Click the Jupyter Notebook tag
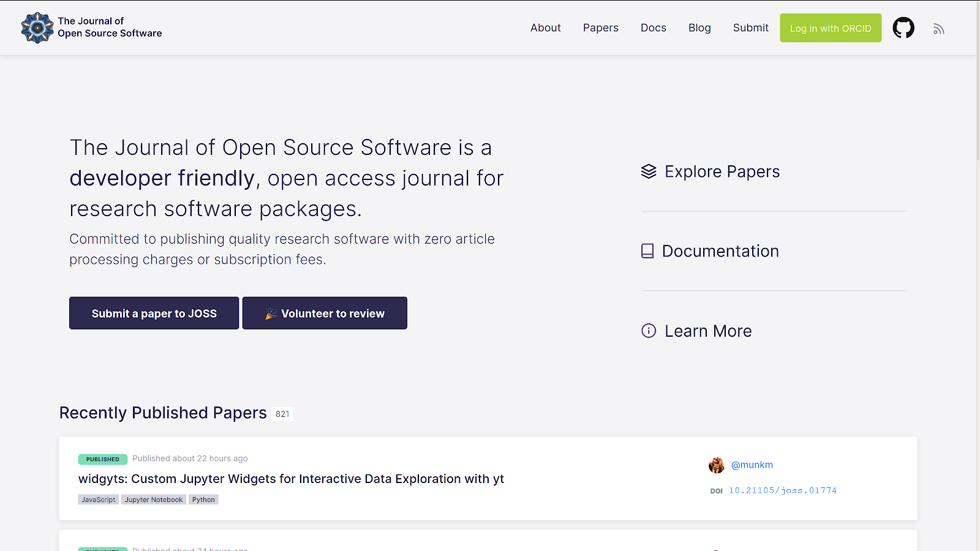Viewport: 980px width, 551px height. point(154,500)
